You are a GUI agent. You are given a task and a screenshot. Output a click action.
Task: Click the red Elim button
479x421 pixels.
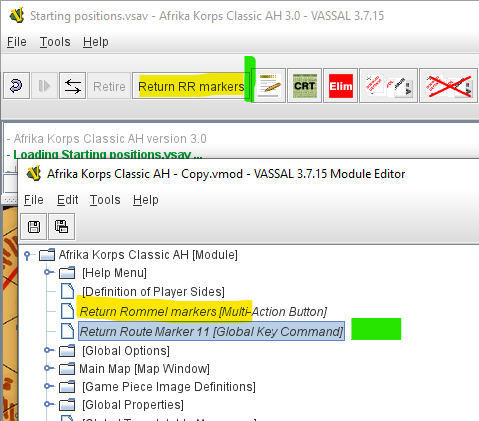[340, 86]
